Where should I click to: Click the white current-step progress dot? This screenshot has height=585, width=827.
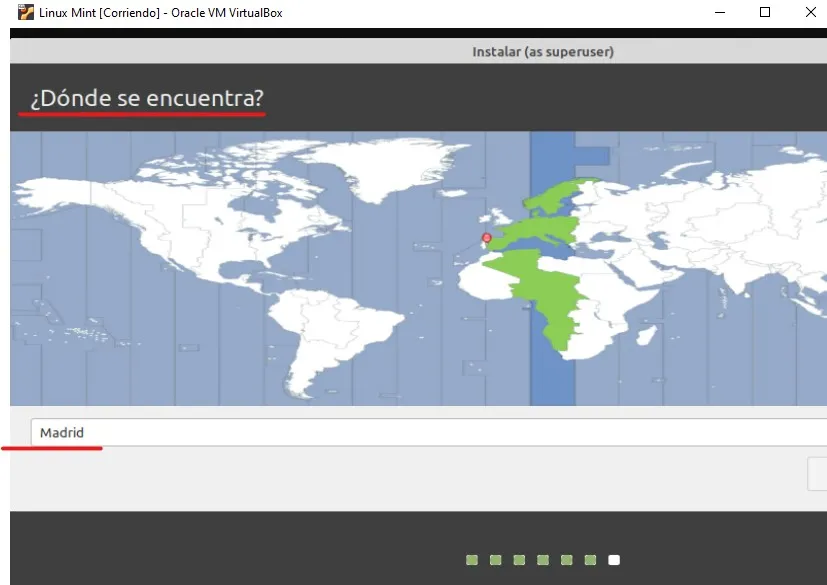(613, 560)
